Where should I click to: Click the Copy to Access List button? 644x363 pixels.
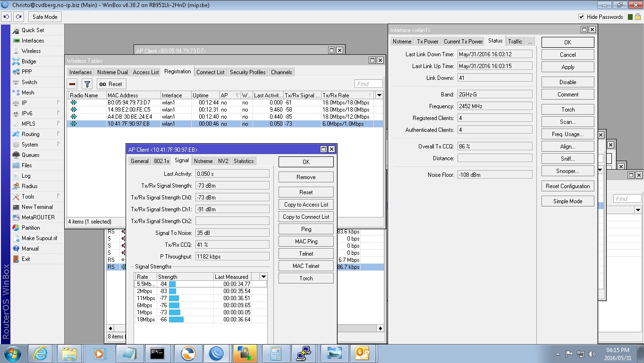click(x=306, y=205)
